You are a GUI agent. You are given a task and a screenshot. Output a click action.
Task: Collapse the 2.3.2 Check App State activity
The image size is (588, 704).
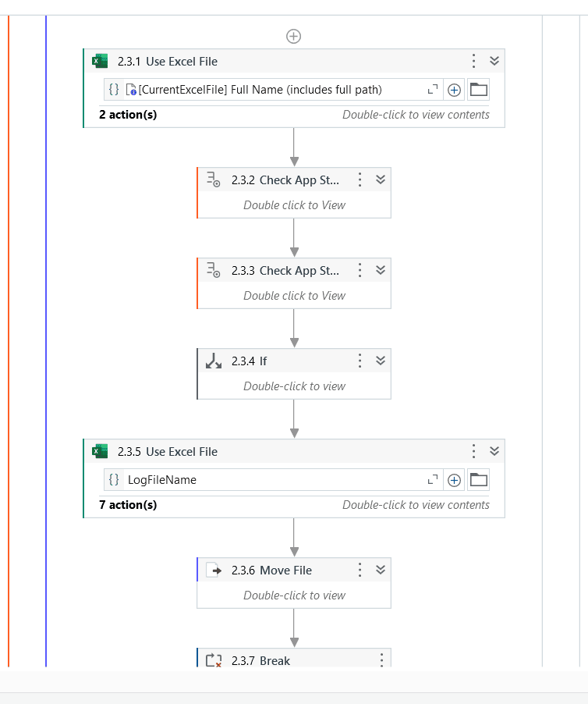coord(381,180)
